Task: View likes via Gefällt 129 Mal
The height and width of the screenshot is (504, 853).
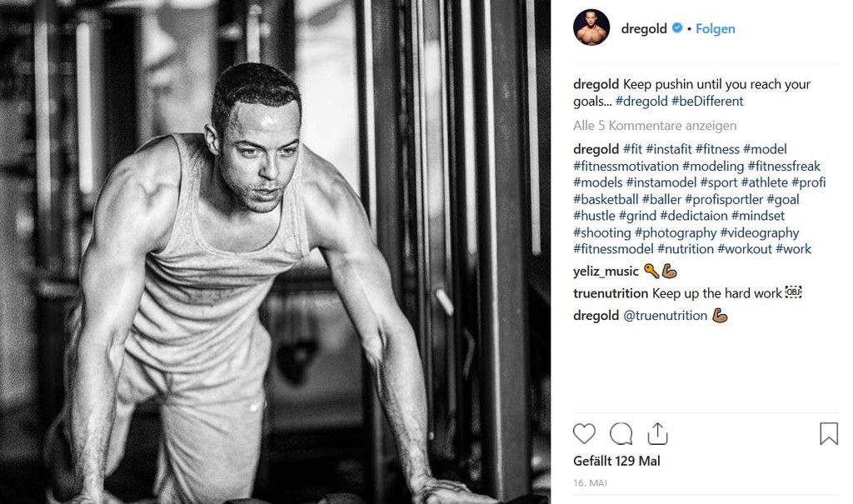Action: coord(617,461)
